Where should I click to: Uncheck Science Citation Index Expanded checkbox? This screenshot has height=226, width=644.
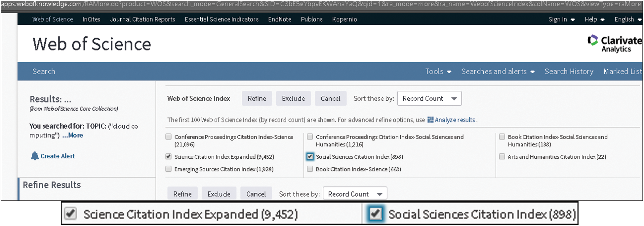coord(169,157)
